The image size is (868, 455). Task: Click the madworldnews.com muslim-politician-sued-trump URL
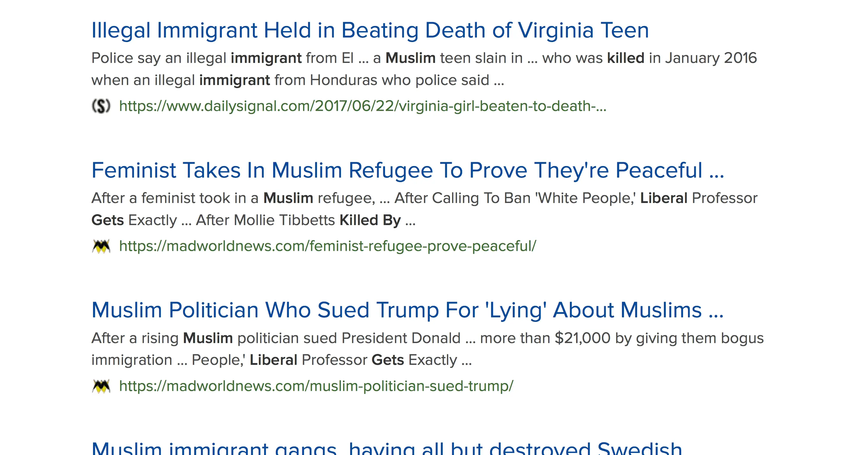tap(316, 386)
